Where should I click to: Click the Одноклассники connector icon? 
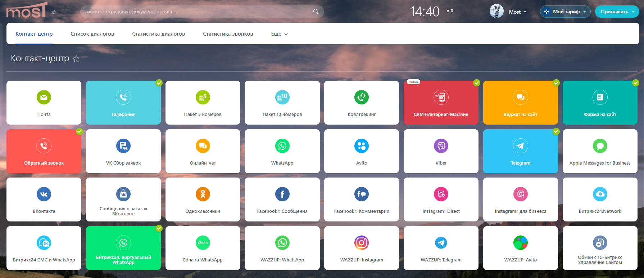point(203,194)
